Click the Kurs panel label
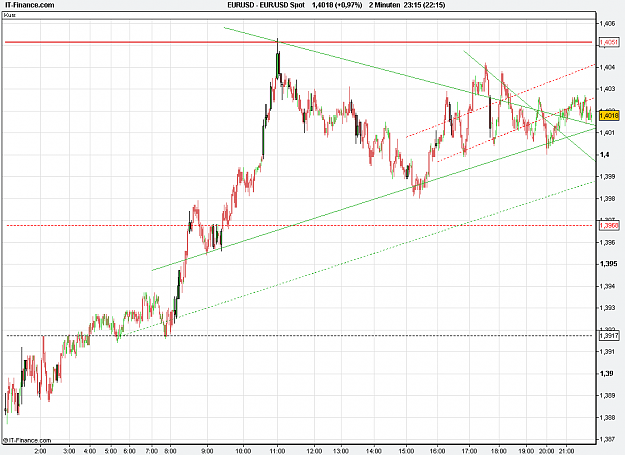625x455 pixels. tap(10, 15)
